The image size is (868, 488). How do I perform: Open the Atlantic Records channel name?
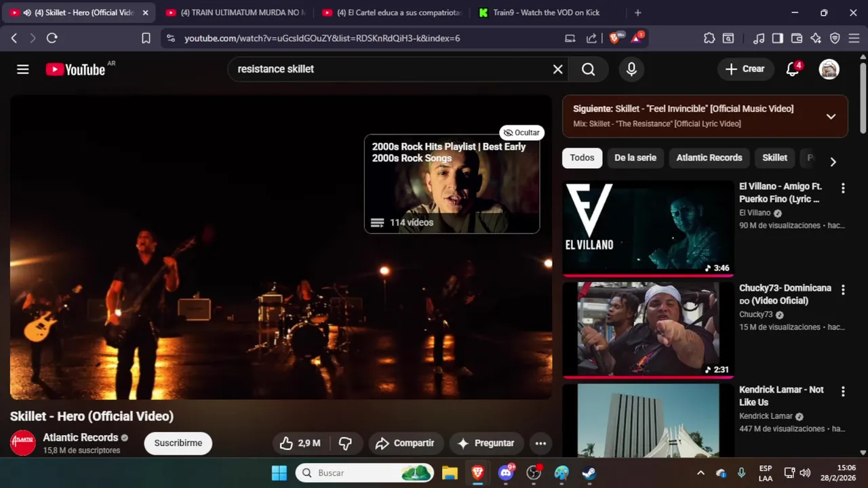pos(81,438)
